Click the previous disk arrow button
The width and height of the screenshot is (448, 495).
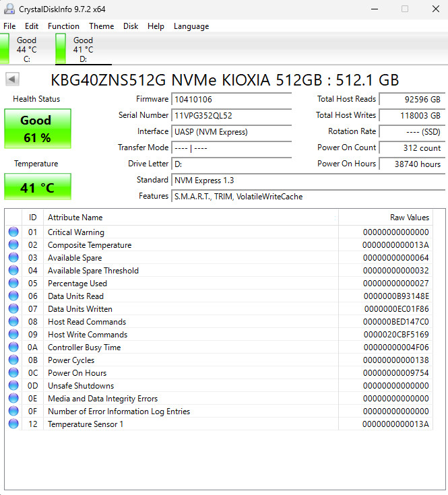pos(12,79)
